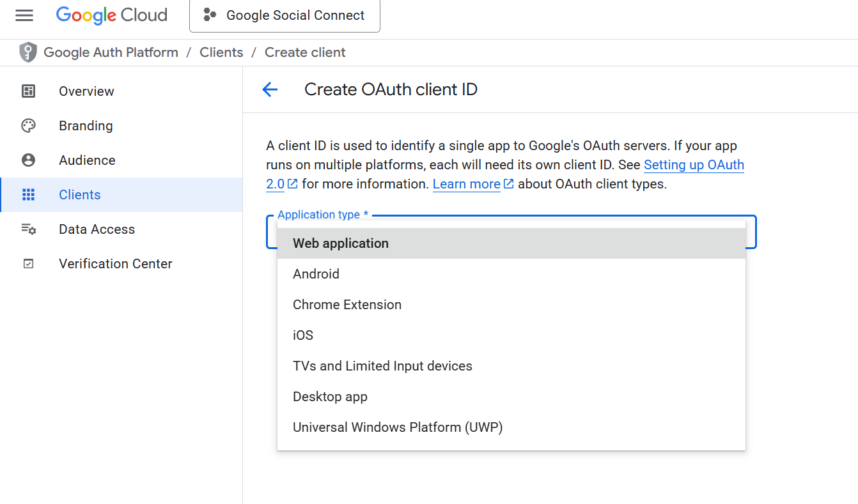Click the Create client breadcrumb
858x504 pixels.
point(305,52)
